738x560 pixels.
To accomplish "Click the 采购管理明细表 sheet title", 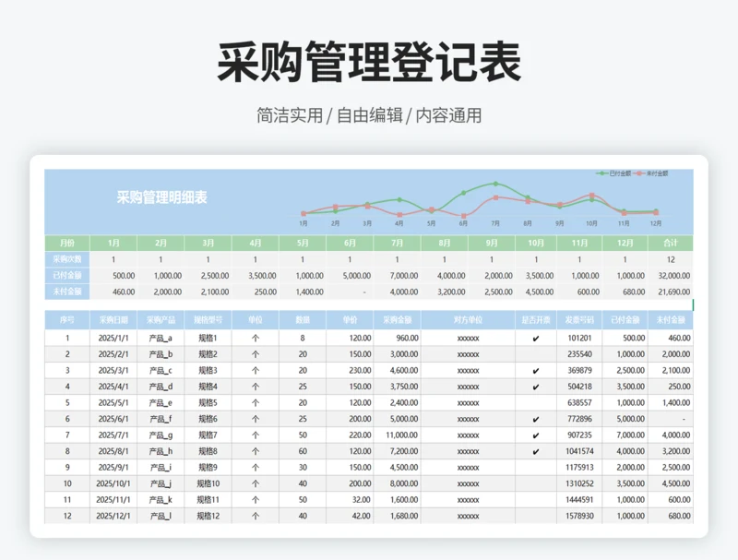I will tap(162, 197).
